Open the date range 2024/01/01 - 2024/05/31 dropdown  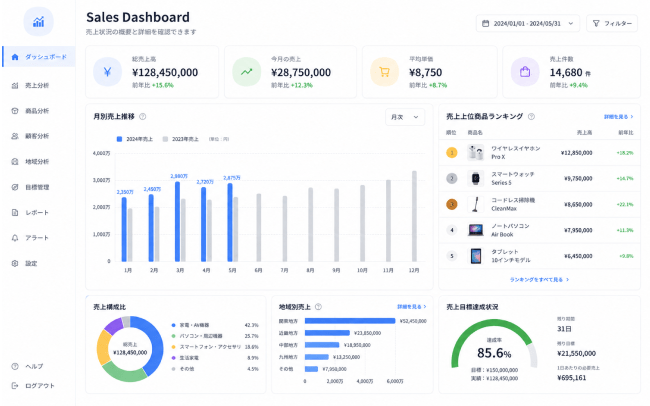[528, 24]
